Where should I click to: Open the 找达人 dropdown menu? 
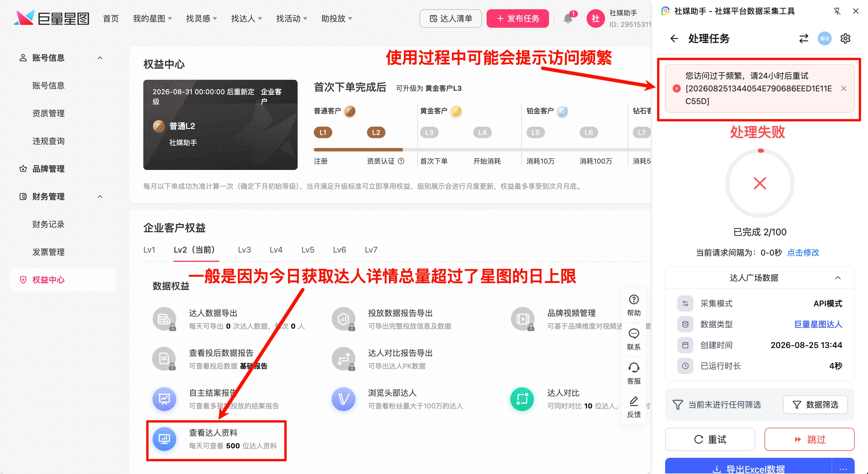[246, 18]
